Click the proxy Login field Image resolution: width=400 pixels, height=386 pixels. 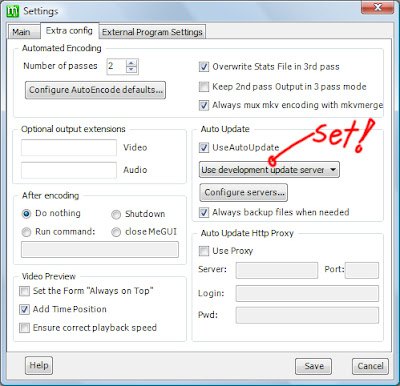click(307, 294)
